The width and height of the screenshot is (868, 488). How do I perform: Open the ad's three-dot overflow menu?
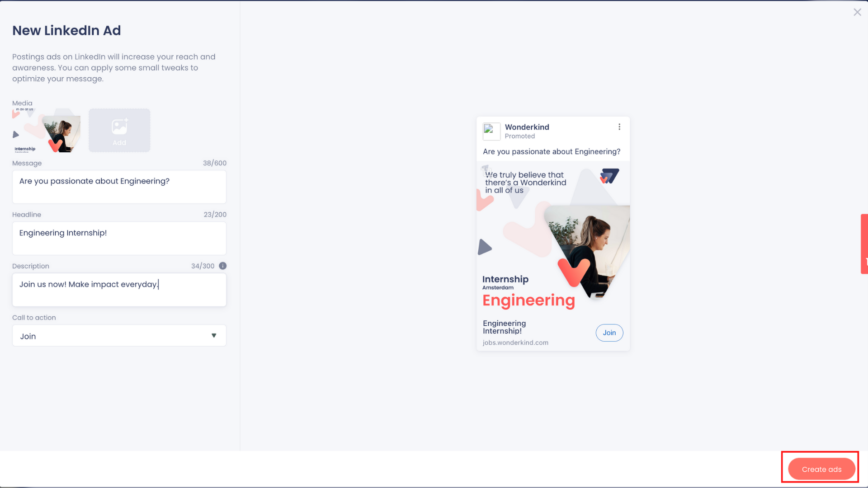pyautogui.click(x=620, y=127)
